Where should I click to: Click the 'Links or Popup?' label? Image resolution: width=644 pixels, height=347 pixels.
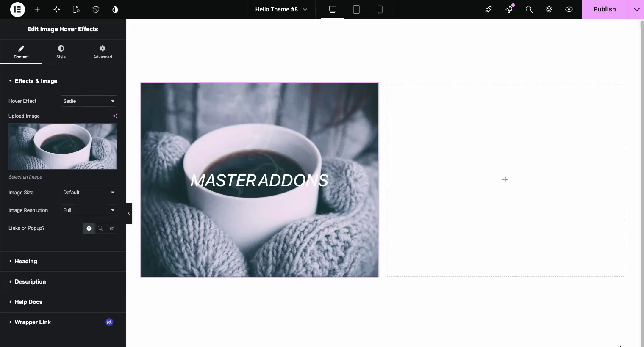tap(26, 228)
